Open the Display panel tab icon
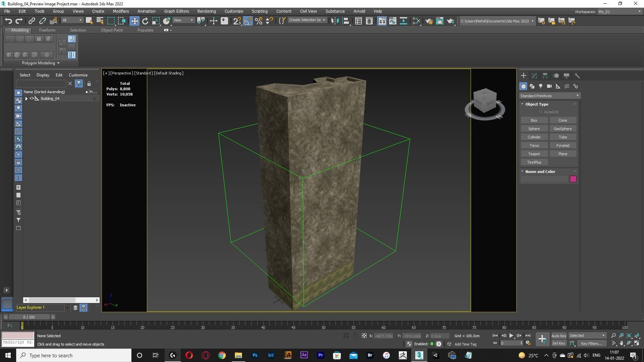The height and width of the screenshot is (362, 644). pyautogui.click(x=567, y=76)
